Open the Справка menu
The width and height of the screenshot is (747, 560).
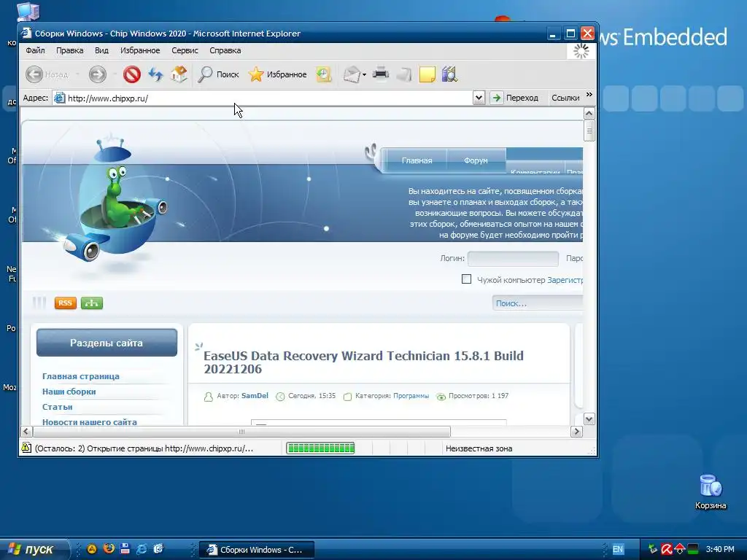[x=225, y=50]
